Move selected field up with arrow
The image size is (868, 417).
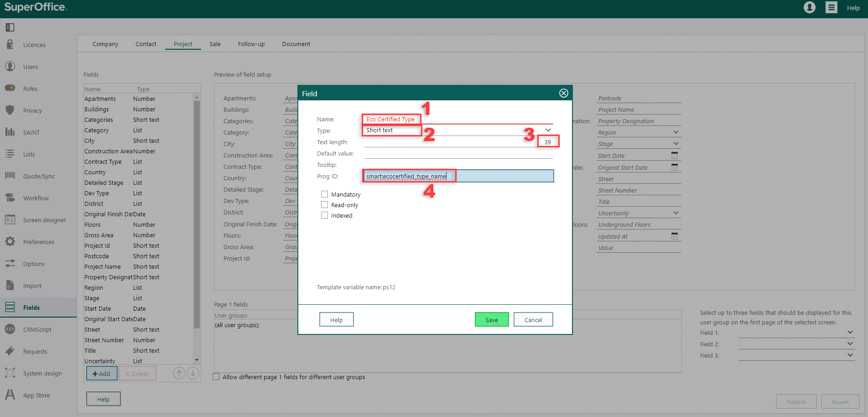click(x=179, y=373)
